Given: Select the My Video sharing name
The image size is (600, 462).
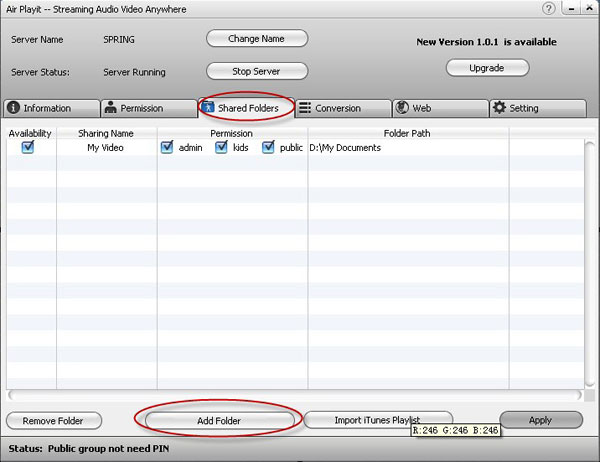Looking at the screenshot, I should click(106, 148).
